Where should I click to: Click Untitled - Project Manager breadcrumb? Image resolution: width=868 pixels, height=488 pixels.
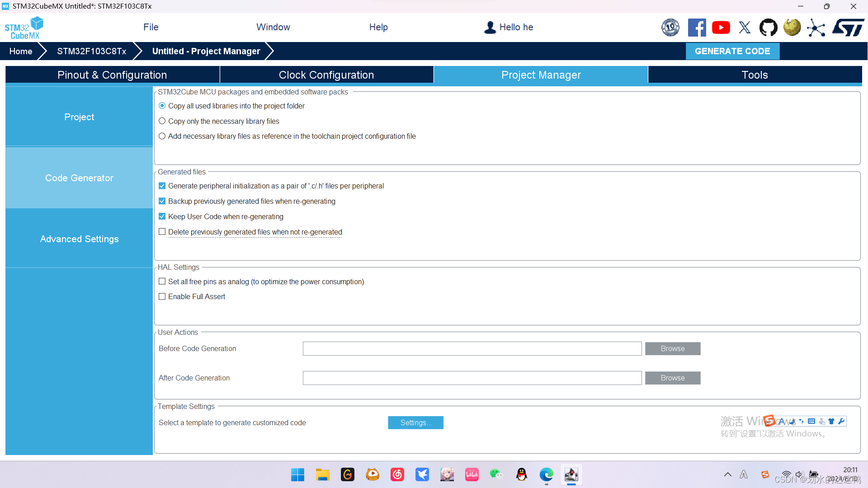pyautogui.click(x=206, y=51)
